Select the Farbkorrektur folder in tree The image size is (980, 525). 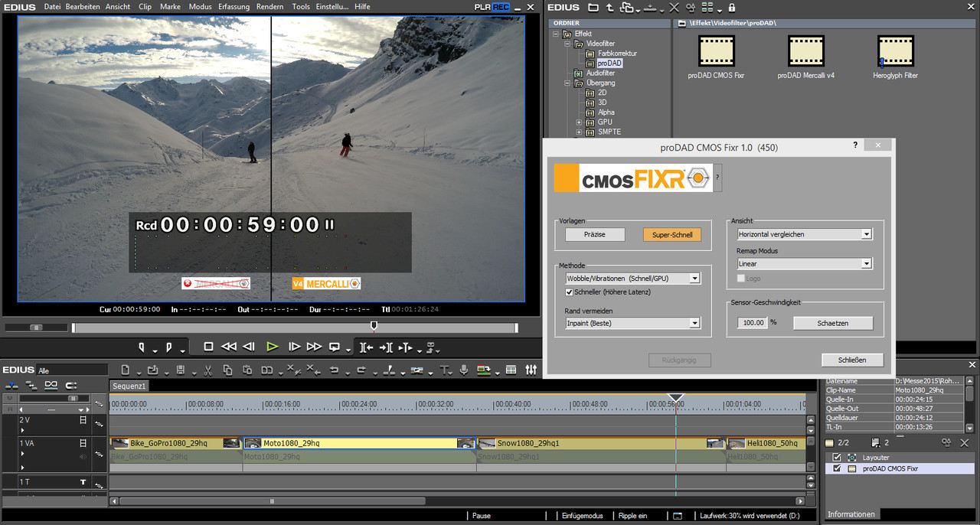pyautogui.click(x=617, y=54)
